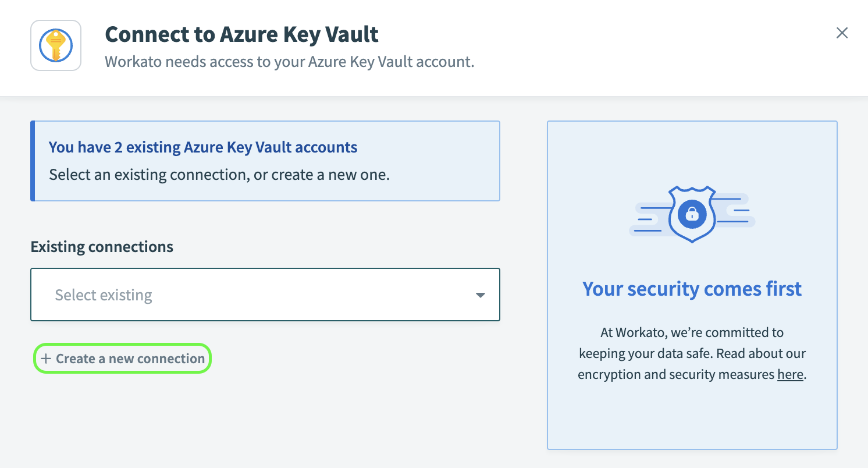Dismiss the Connect to Azure Key Vault dialog
Viewport: 868px width, 468px height.
[842, 33]
